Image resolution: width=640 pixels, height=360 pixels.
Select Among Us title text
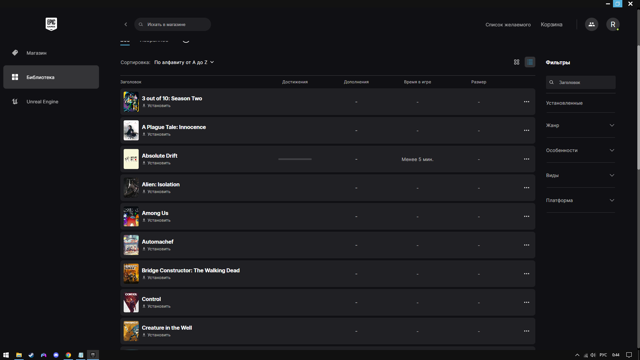click(x=155, y=213)
